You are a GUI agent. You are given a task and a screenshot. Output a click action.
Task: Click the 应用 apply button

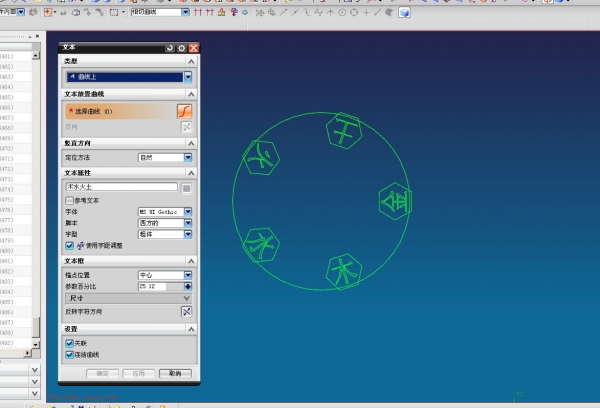tap(139, 374)
